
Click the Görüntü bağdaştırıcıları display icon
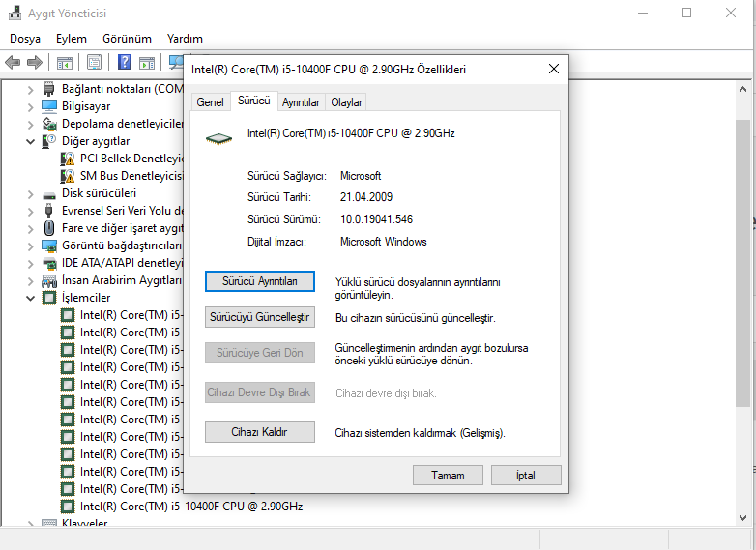(x=49, y=246)
